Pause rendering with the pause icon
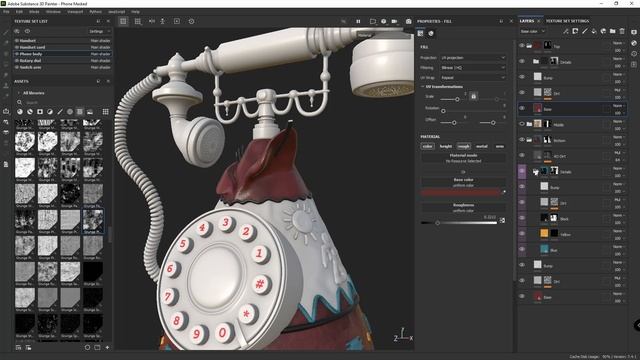Viewport: 640px width, 360px height. [358, 21]
